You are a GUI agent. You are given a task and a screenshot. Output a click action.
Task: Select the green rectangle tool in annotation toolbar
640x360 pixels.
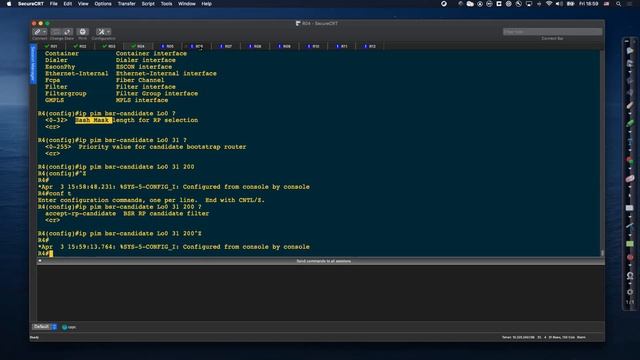tap(630, 244)
